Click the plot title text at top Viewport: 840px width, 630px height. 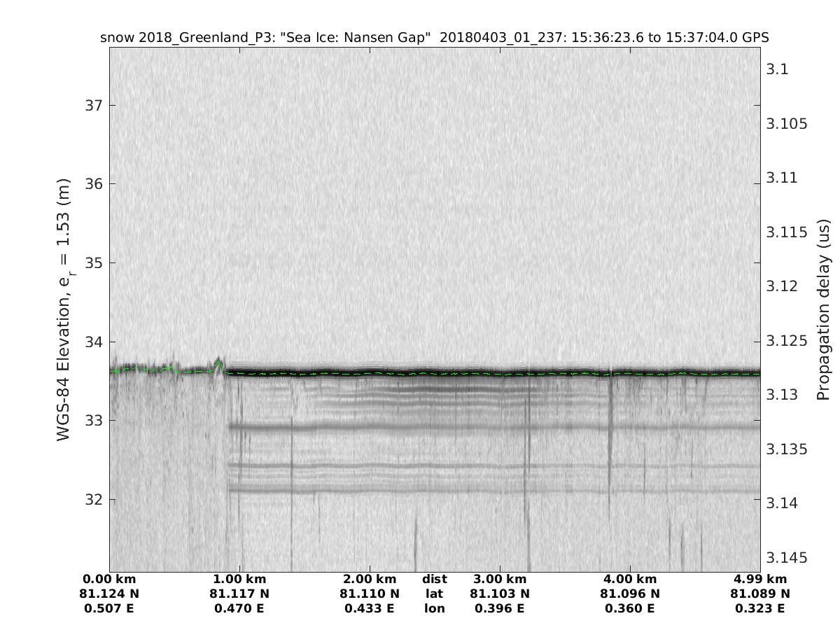tap(435, 38)
